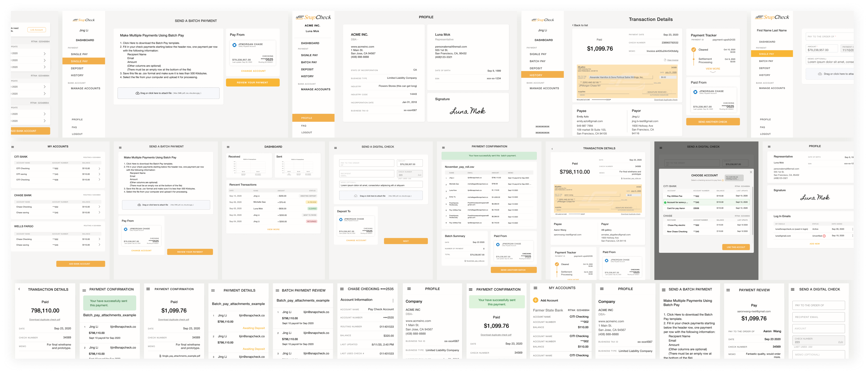Image resolution: width=868 pixels, height=373 pixels.
Task: Click help question icon under Choose Account
Action: (x=722, y=180)
